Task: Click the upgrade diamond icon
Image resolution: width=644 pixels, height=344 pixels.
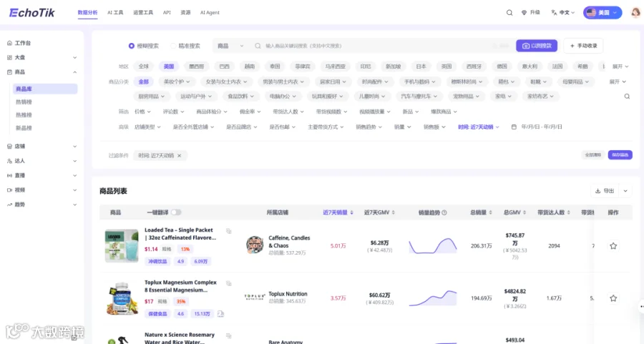Action: [x=524, y=13]
